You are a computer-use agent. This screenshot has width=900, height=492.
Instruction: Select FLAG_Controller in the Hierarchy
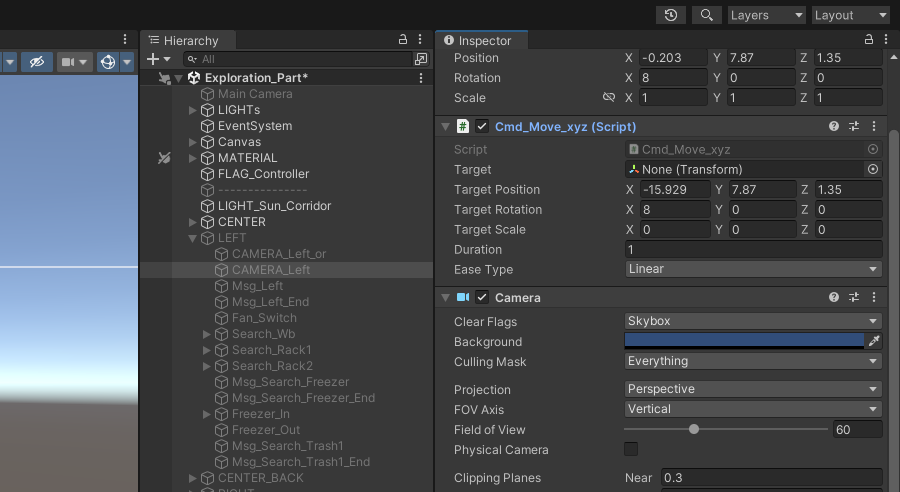263,174
